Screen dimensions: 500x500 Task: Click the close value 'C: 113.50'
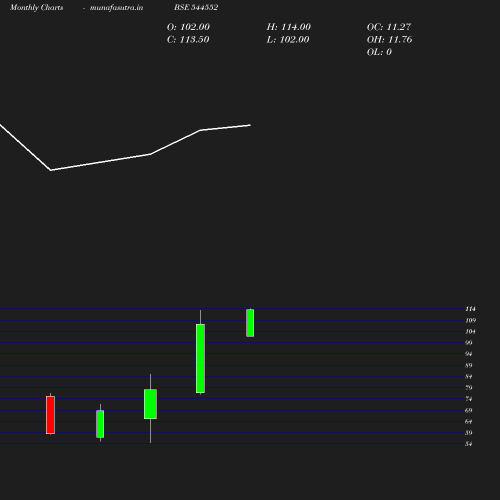188,40
